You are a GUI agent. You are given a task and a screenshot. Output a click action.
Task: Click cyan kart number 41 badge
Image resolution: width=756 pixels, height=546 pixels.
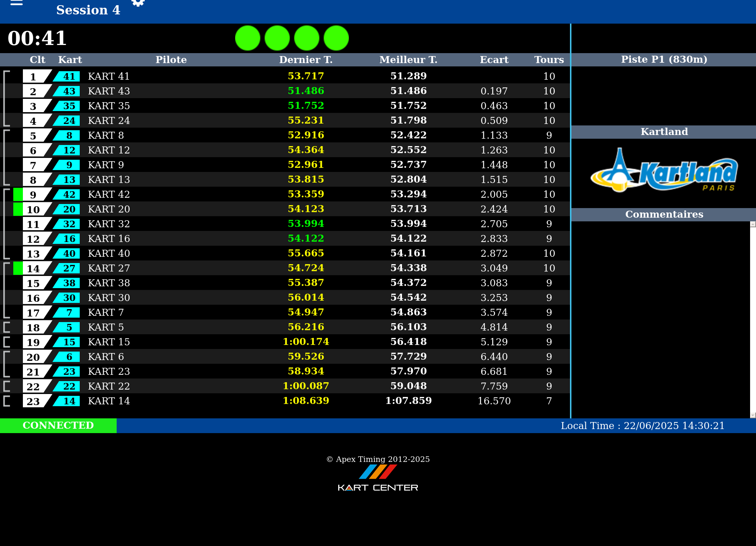(68, 76)
